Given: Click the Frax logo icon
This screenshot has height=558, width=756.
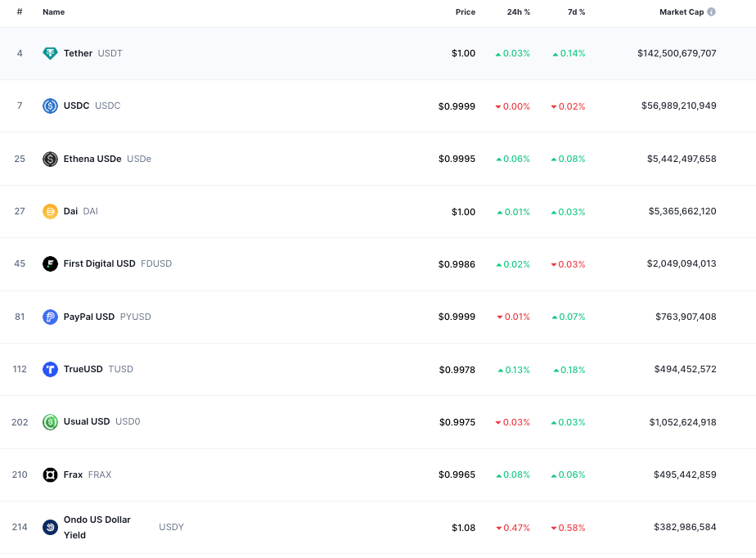Looking at the screenshot, I should [50, 475].
